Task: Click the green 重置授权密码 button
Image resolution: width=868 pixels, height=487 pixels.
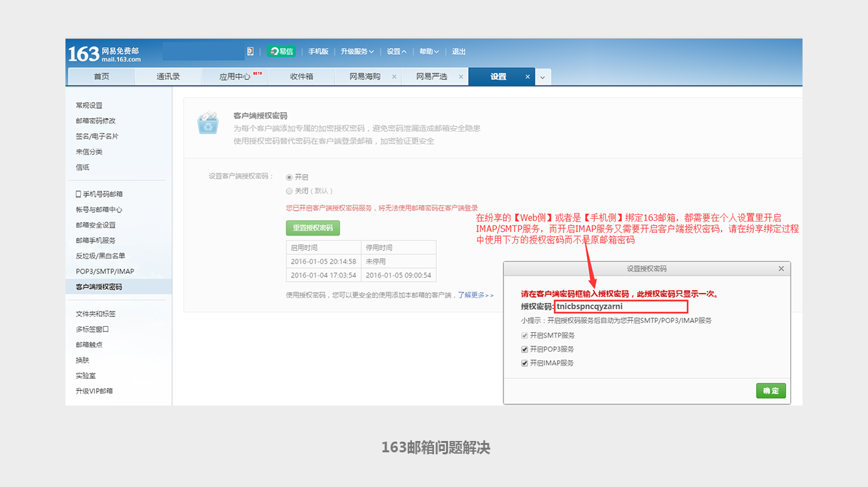Action: [x=313, y=227]
